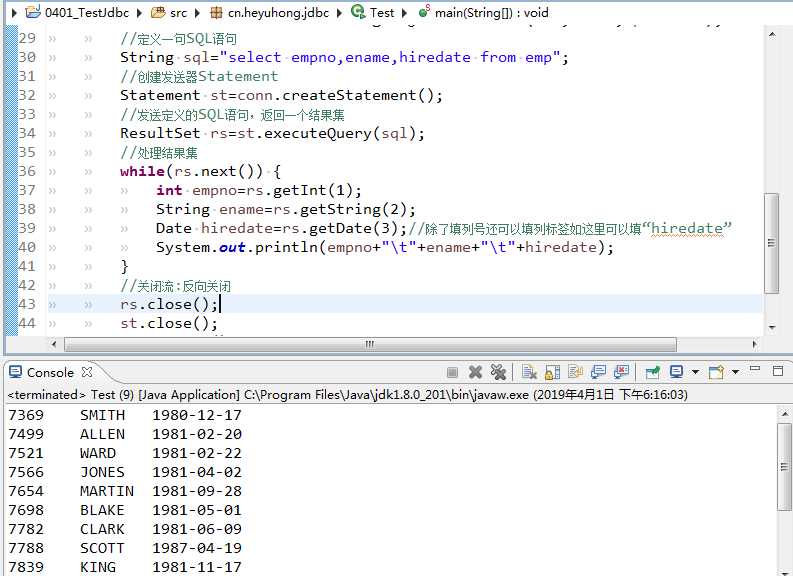Toggle Word Wrap in Console toolbar
Image resolution: width=793 pixels, height=576 pixels.
coord(576,372)
